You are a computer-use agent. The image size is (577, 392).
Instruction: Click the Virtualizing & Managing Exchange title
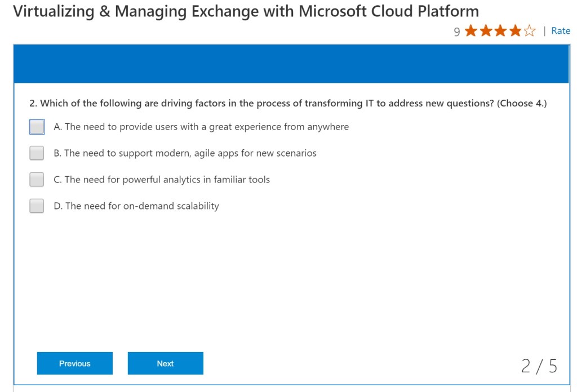(246, 11)
